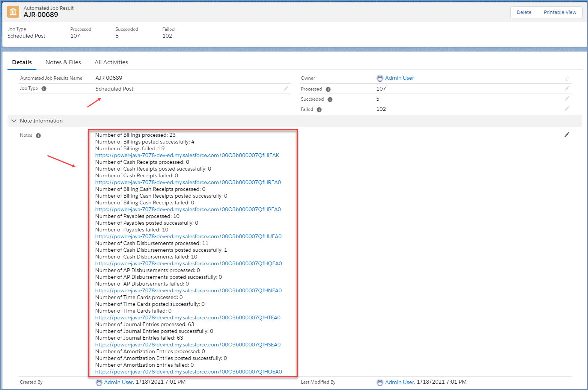
Task: Open the Printable View
Action: [559, 12]
